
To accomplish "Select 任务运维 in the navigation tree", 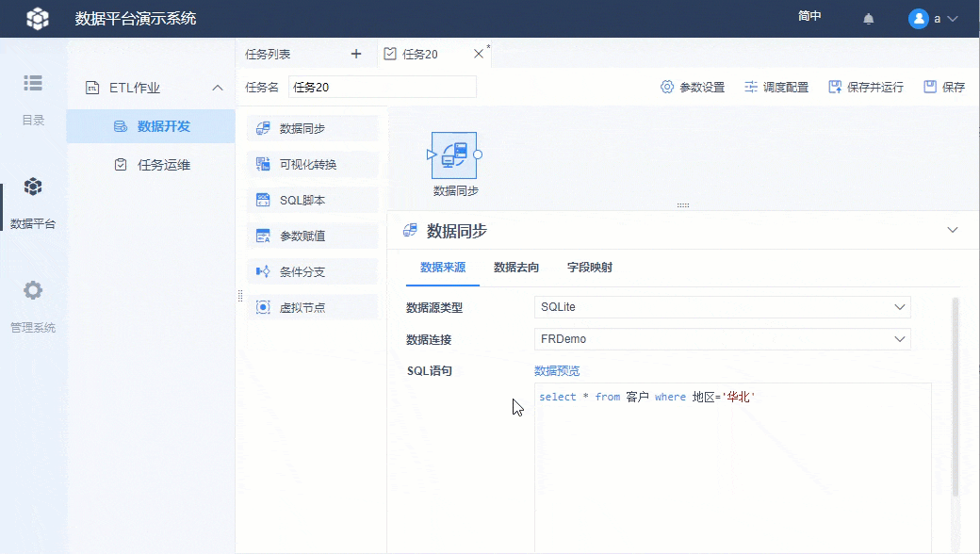I will tap(151, 165).
